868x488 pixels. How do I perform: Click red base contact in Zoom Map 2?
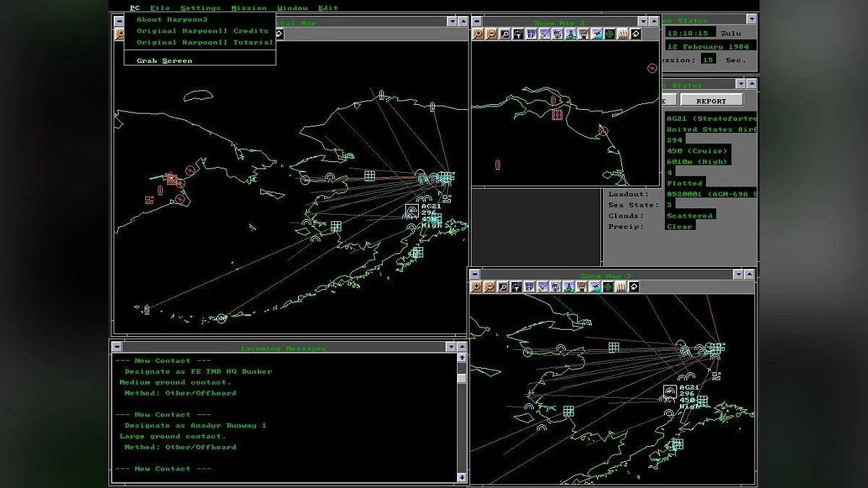557,114
